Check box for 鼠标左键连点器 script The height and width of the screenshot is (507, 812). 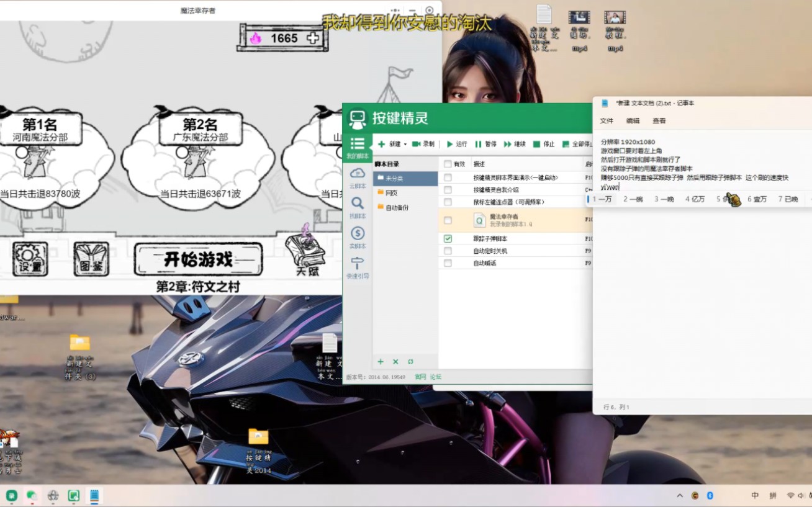click(x=448, y=202)
